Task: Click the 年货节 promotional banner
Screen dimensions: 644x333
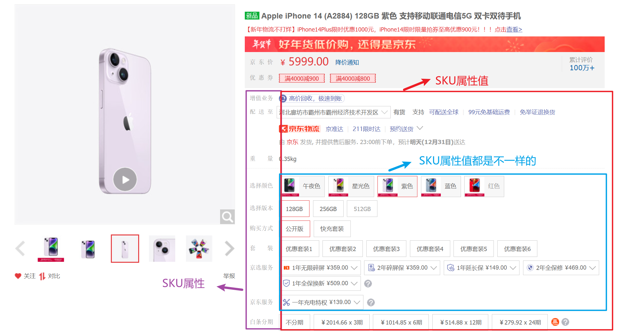Action: point(425,44)
